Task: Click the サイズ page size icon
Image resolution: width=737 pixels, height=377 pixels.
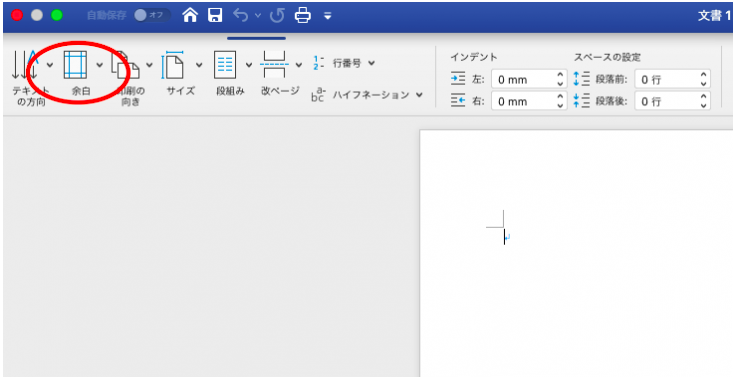Action: coord(173,65)
